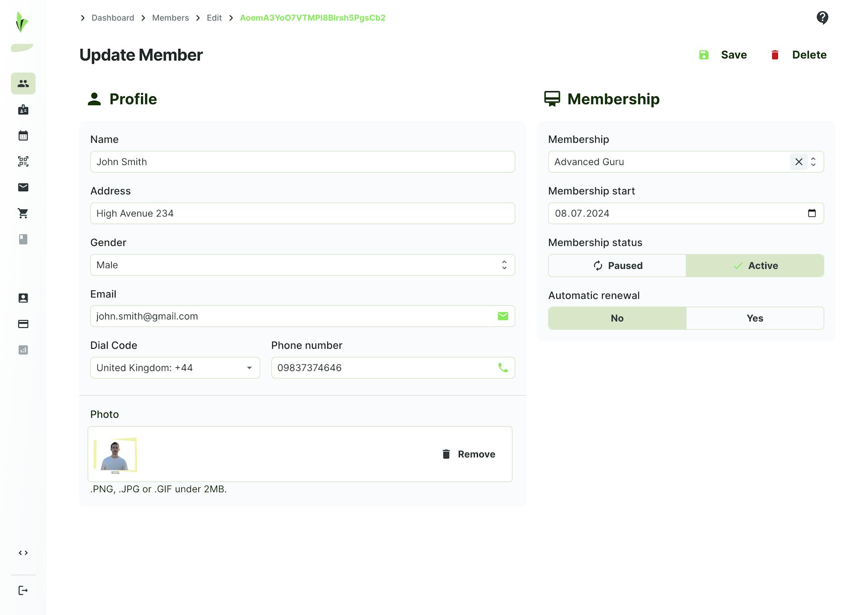Disable automatic renewal No option
The width and height of the screenshot is (868, 615).
(x=617, y=318)
